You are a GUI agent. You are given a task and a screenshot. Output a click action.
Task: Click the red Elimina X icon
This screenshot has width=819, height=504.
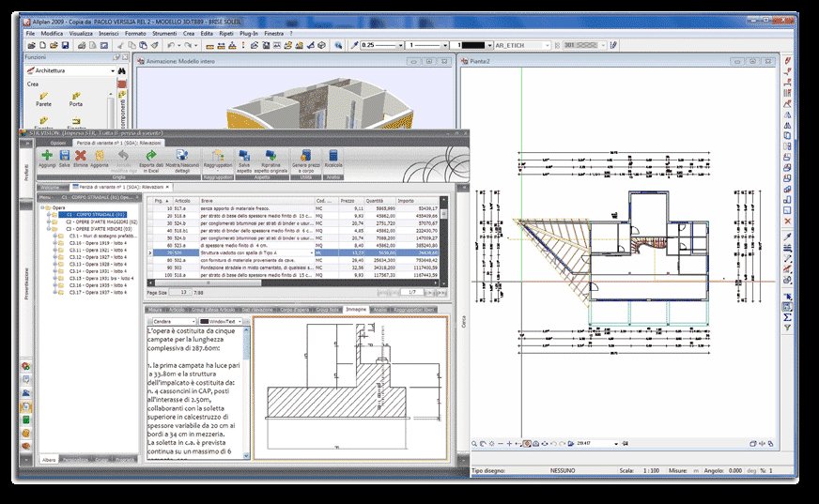tap(81, 154)
